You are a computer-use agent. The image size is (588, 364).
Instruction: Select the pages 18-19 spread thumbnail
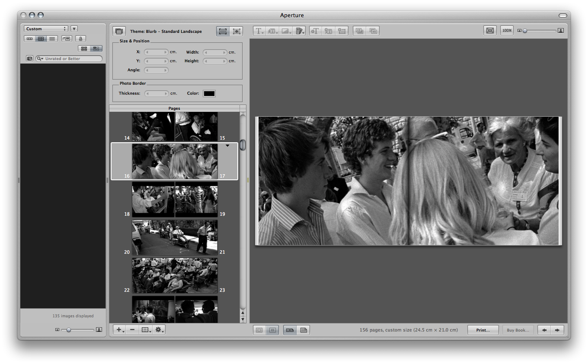point(175,199)
